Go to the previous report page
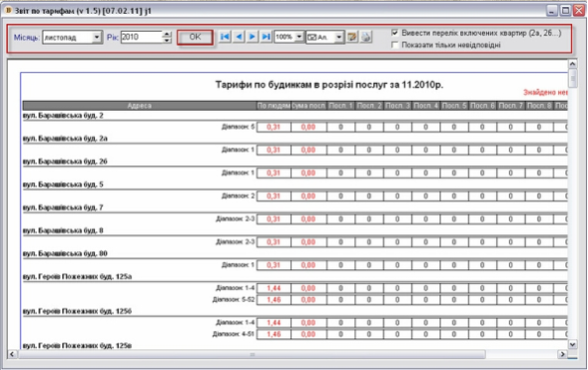The image size is (588, 370). [x=239, y=37]
